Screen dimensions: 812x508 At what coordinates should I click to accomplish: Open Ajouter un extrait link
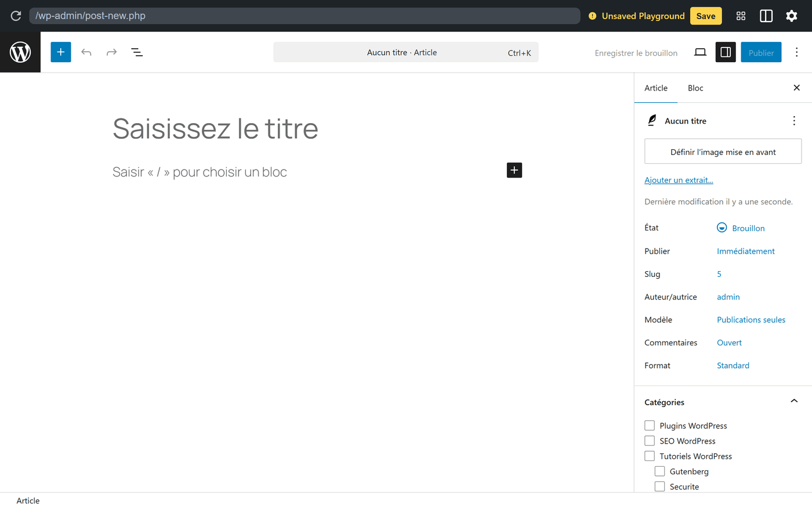coord(679,180)
